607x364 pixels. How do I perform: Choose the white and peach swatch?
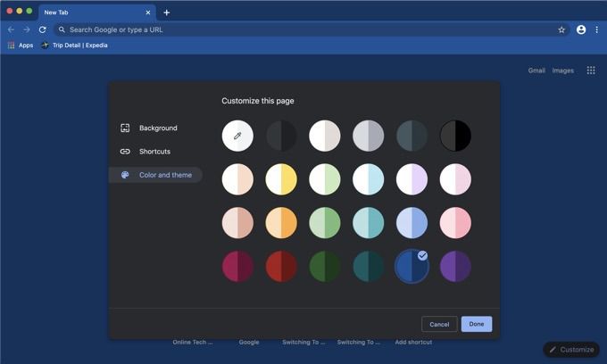[x=237, y=179]
